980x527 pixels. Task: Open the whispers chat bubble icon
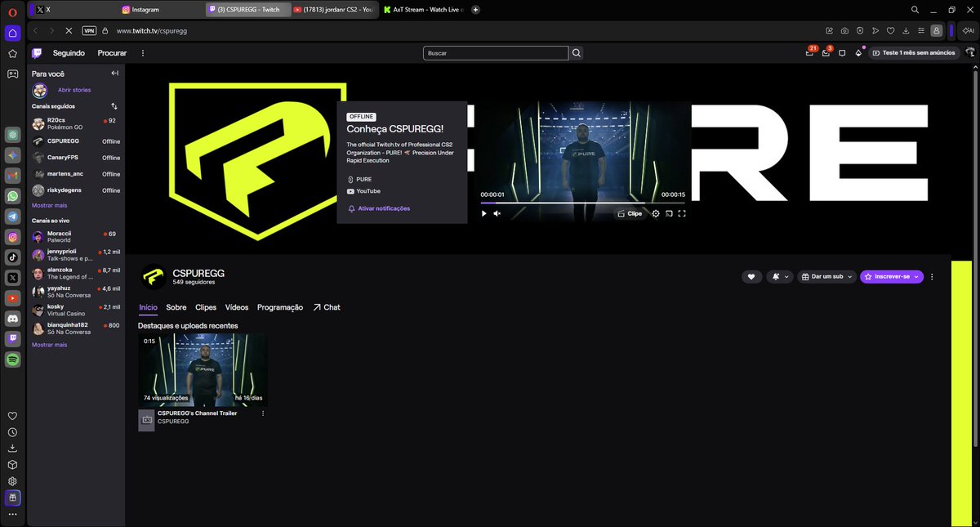842,53
